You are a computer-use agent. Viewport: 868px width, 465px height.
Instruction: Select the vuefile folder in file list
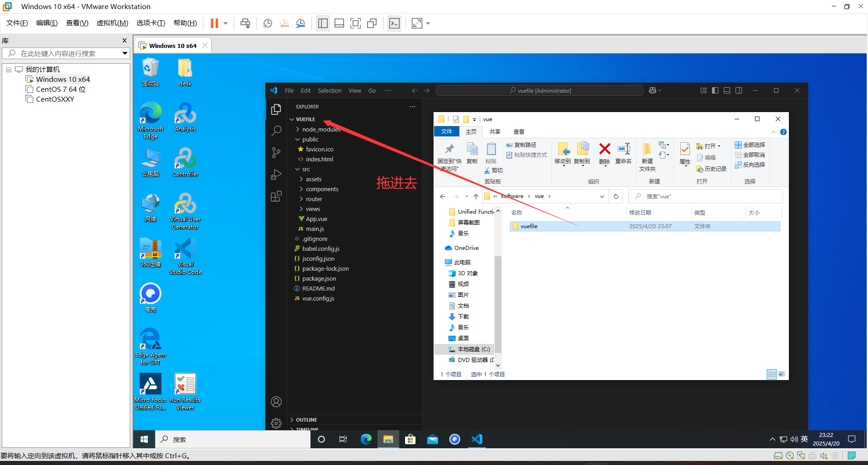645,226
